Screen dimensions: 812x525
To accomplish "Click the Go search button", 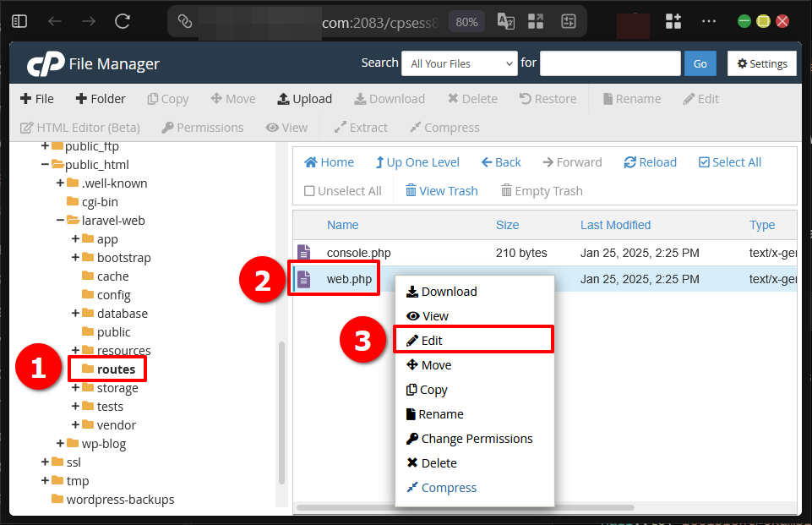I will [700, 63].
